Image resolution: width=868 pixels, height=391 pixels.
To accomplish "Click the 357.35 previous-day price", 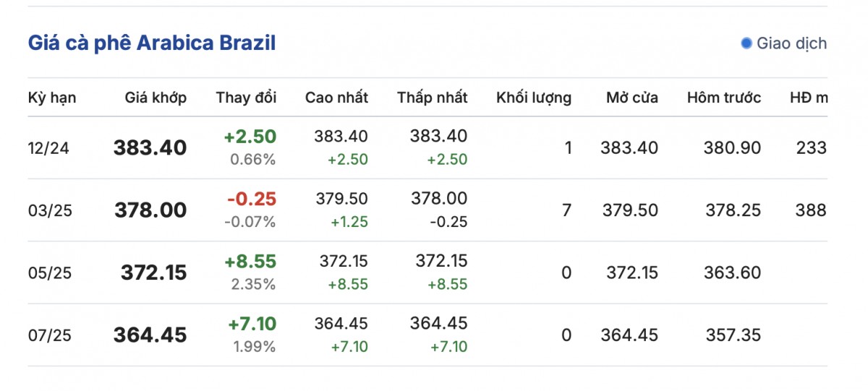I will [x=733, y=335].
